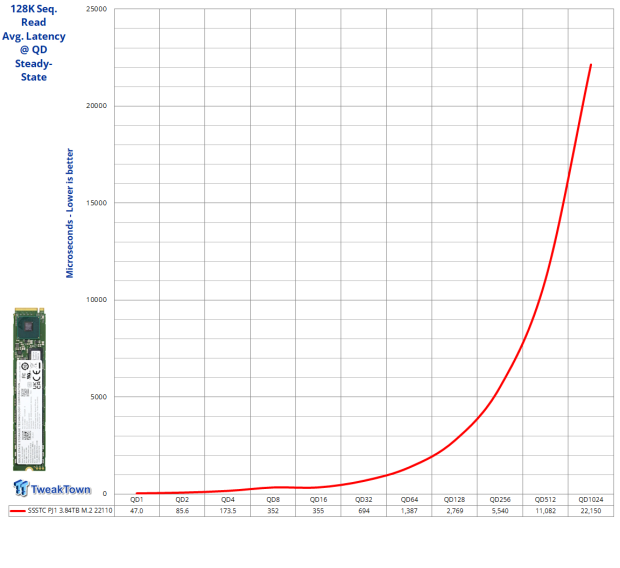Click the TweakTown logo
Image resolution: width=620 pixels, height=568 pixels.
tap(52, 488)
